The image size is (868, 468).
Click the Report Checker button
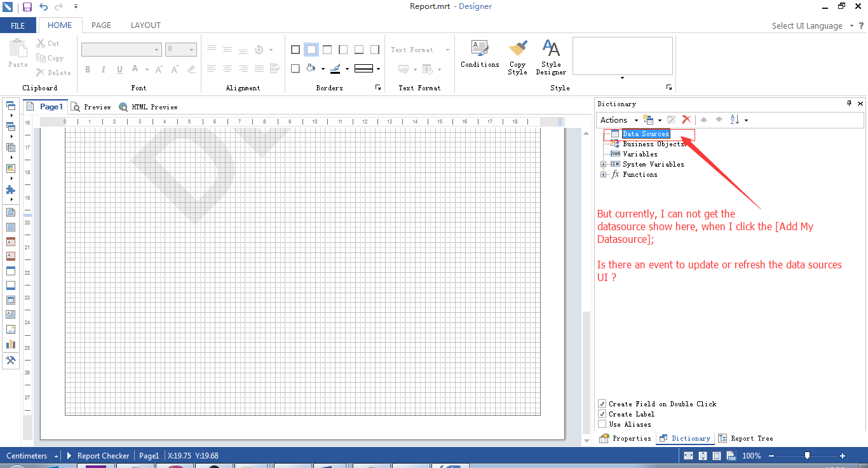pyautogui.click(x=102, y=455)
